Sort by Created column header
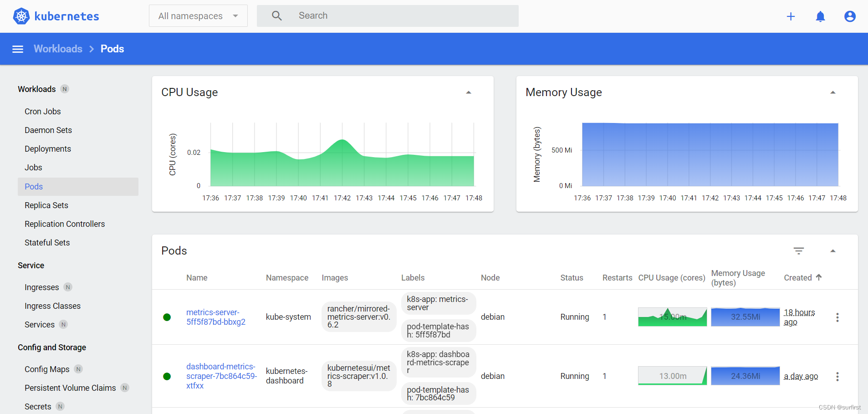Screen dimensions: 868x414 798,278
